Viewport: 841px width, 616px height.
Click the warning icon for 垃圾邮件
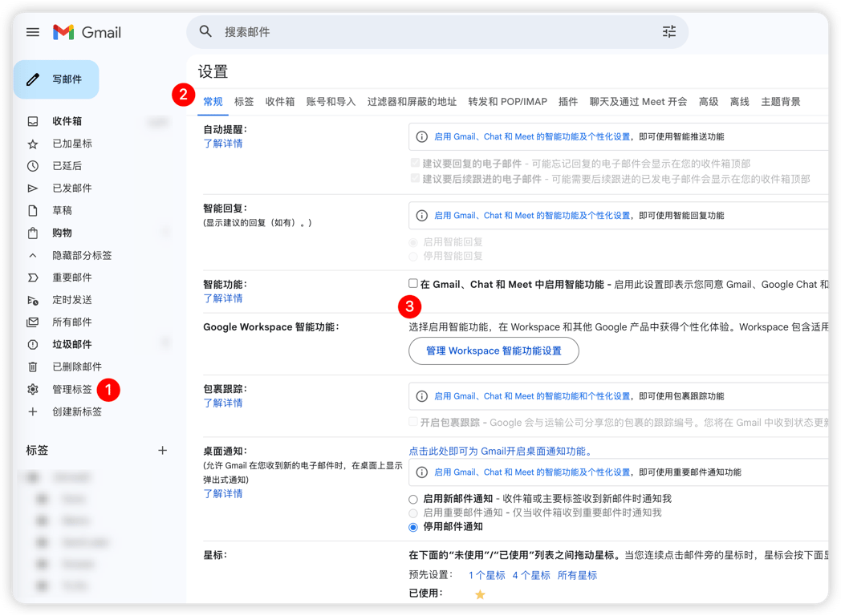click(33, 344)
